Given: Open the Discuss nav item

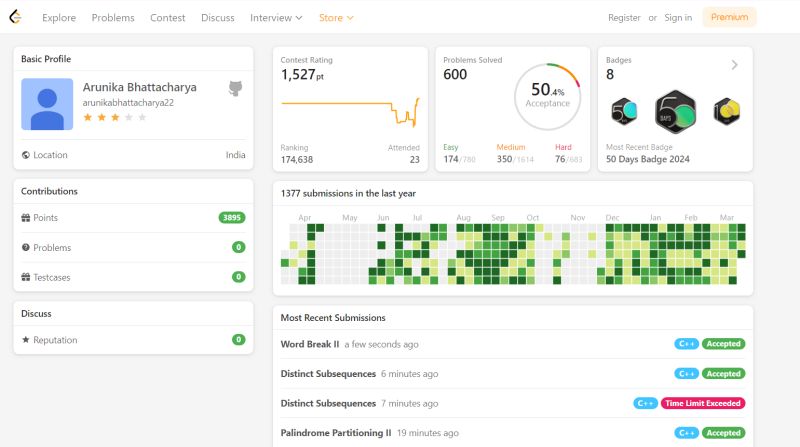Looking at the screenshot, I should pos(217,18).
